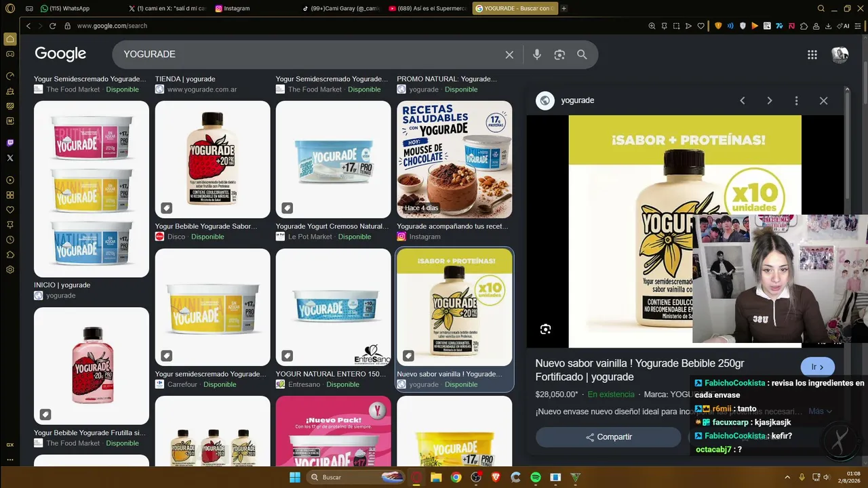Image resolution: width=868 pixels, height=488 pixels.
Task: Select the mousse de chocolate Instagram image
Action: pyautogui.click(x=454, y=159)
